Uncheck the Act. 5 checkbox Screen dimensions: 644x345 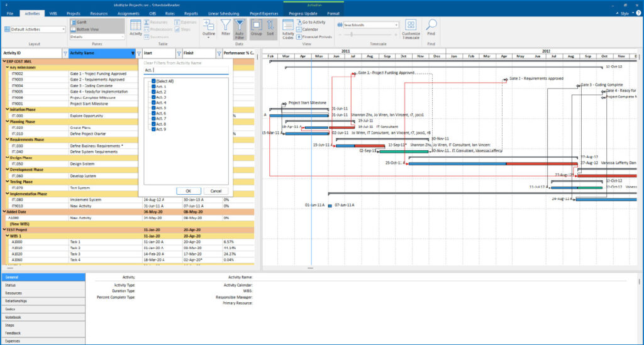click(153, 108)
